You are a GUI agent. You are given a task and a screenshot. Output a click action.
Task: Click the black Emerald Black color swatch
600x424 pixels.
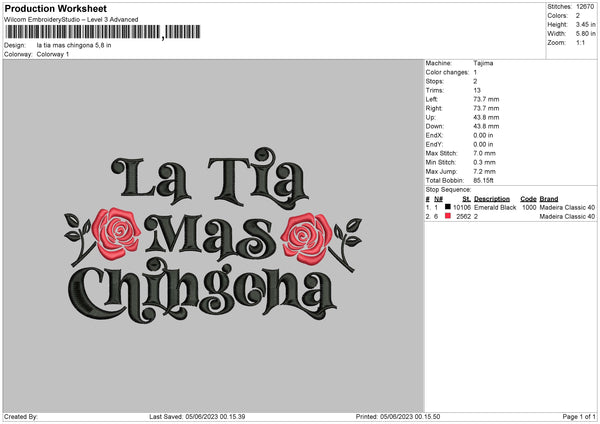448,207
